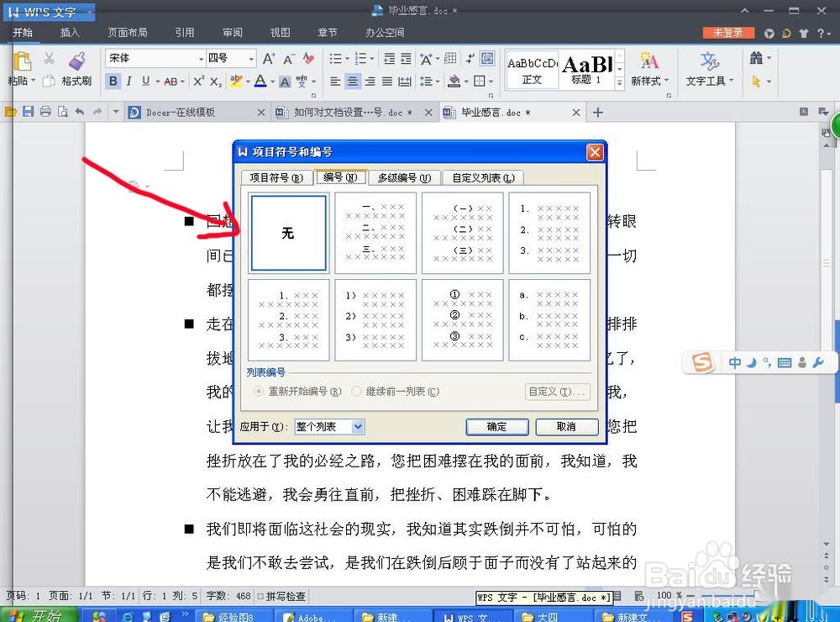Image resolution: width=840 pixels, height=622 pixels.
Task: Toggle center alignment
Action: (x=353, y=82)
